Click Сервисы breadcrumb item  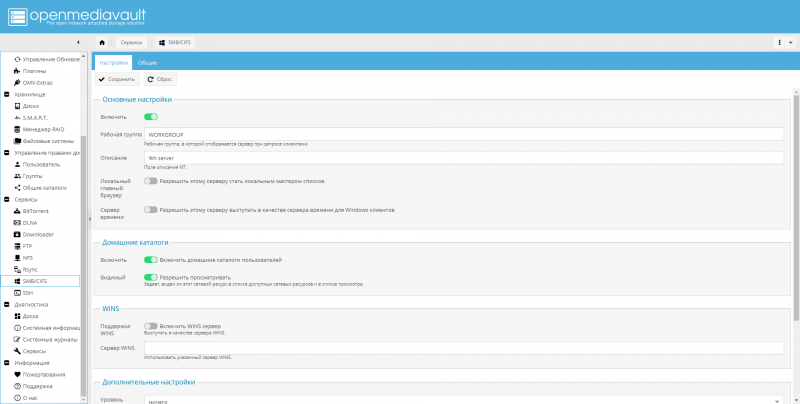132,43
